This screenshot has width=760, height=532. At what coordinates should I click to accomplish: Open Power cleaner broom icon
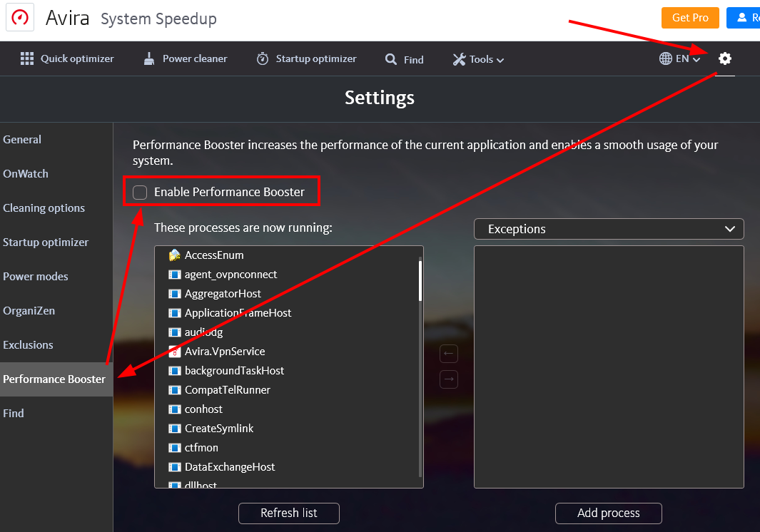[148, 59]
